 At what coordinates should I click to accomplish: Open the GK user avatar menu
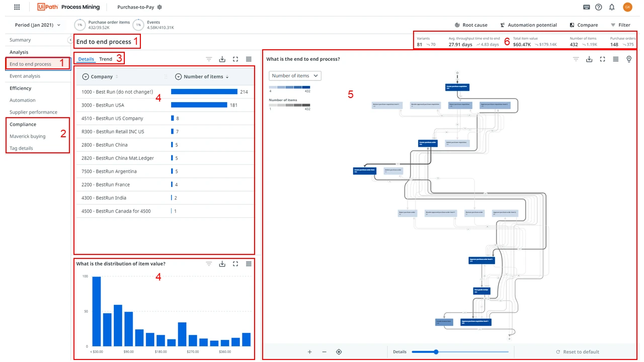[627, 7]
